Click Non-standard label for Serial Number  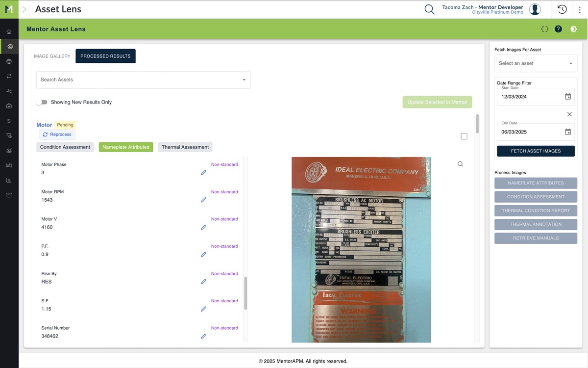coord(224,328)
